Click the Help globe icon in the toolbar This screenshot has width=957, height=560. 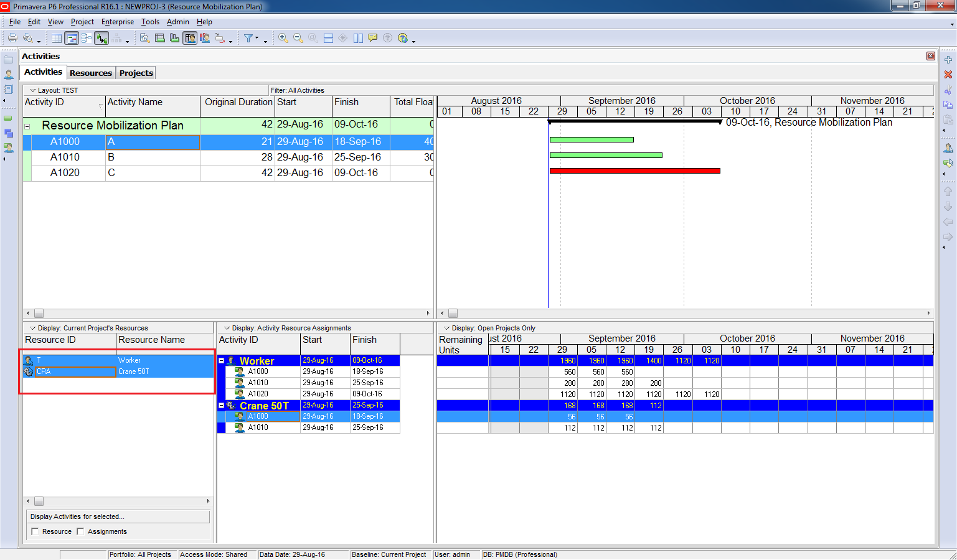(x=403, y=38)
